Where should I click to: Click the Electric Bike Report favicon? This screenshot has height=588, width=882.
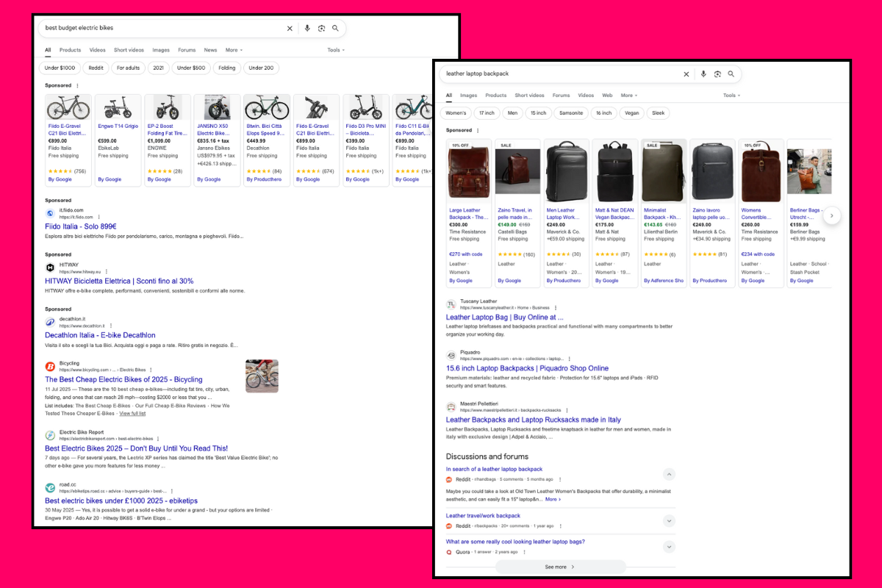pos(50,435)
